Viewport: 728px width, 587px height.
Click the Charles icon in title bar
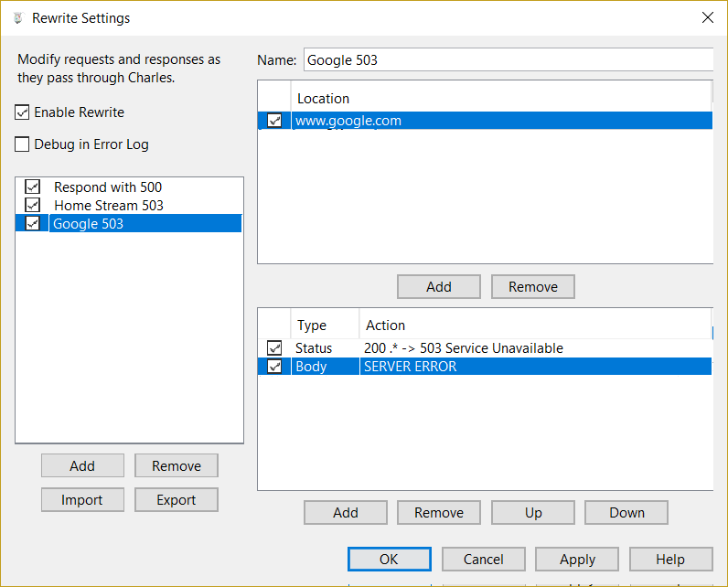16,17
